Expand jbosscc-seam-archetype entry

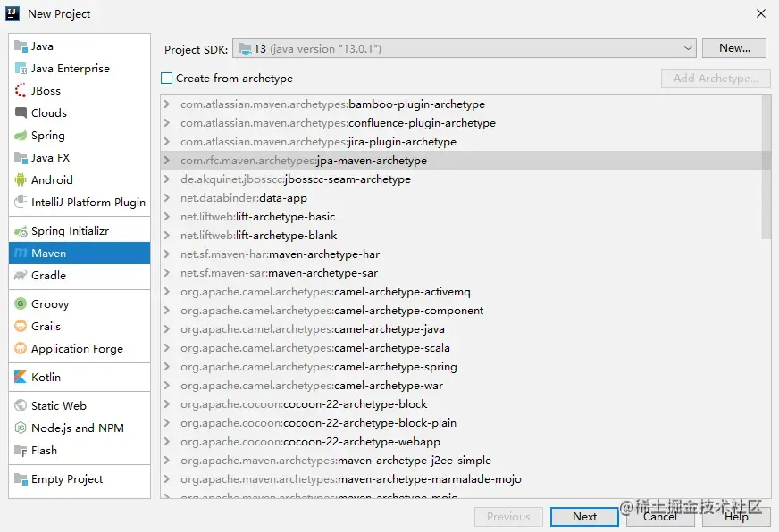click(167, 179)
